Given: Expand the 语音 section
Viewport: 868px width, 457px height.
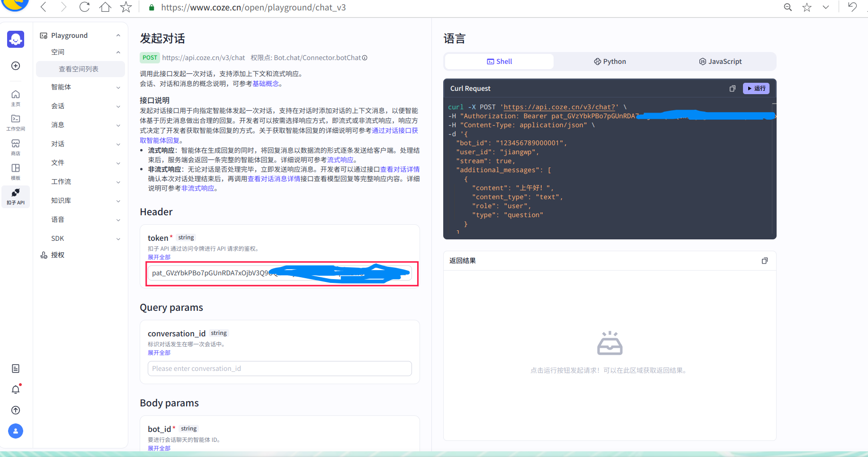Looking at the screenshot, I should coord(118,220).
